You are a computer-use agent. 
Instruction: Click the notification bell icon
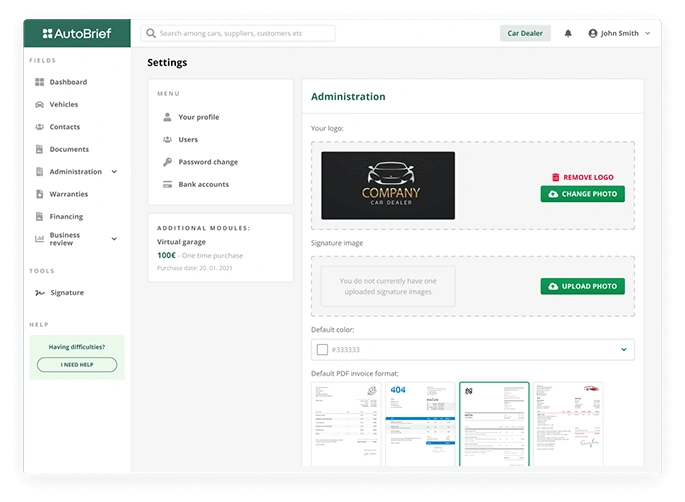coord(568,33)
